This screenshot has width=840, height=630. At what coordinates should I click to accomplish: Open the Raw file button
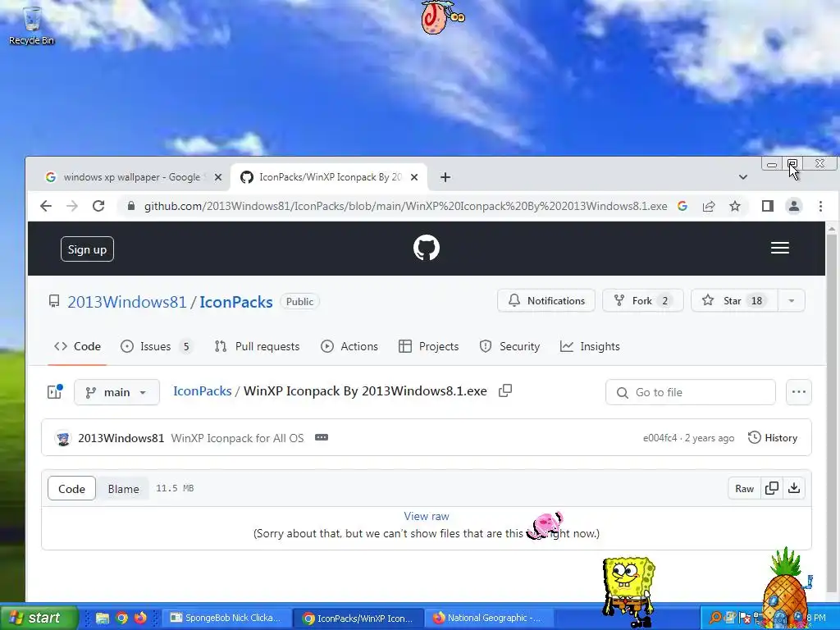744,489
